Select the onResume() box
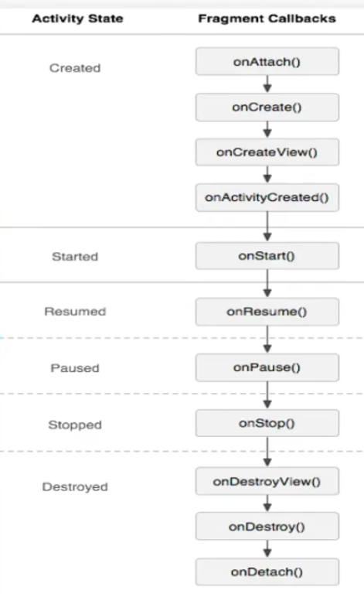 tap(267, 312)
